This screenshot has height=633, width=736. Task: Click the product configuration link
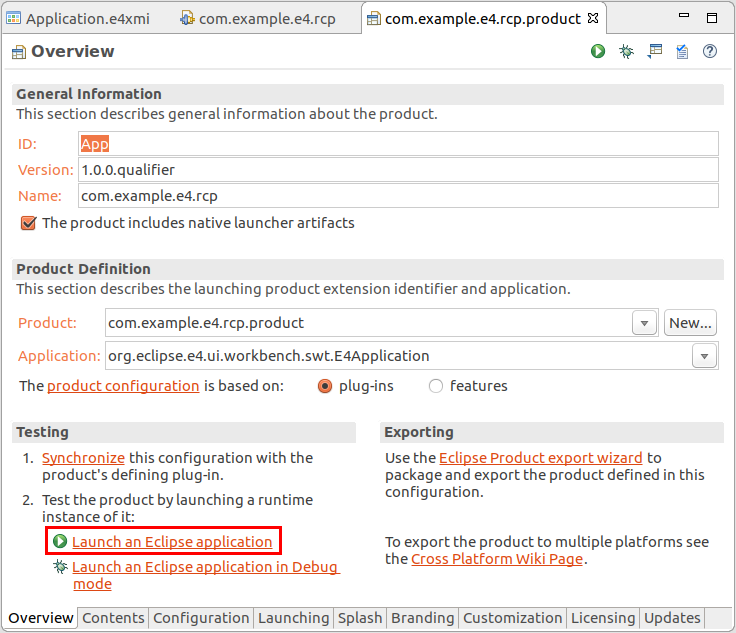tap(123, 386)
